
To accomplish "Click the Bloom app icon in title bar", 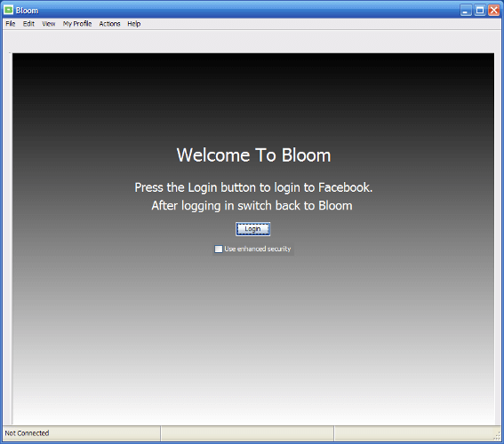I will [8, 11].
